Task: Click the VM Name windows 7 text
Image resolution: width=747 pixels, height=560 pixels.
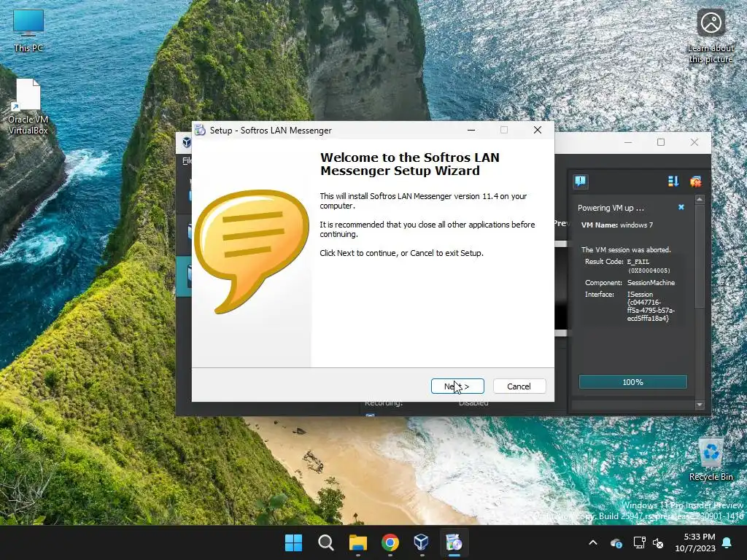Action: click(617, 225)
